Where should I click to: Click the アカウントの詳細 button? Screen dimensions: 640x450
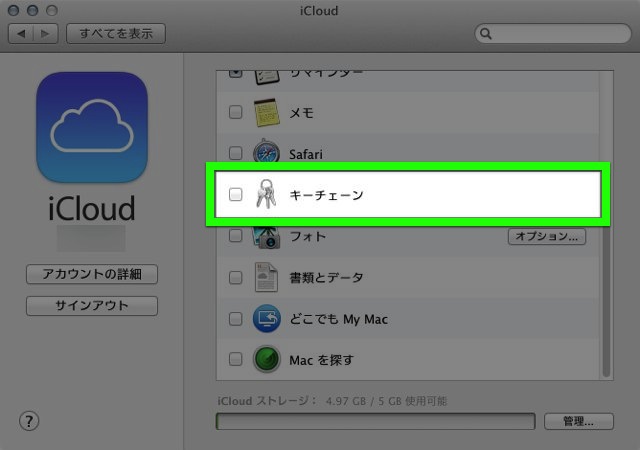click(x=92, y=274)
